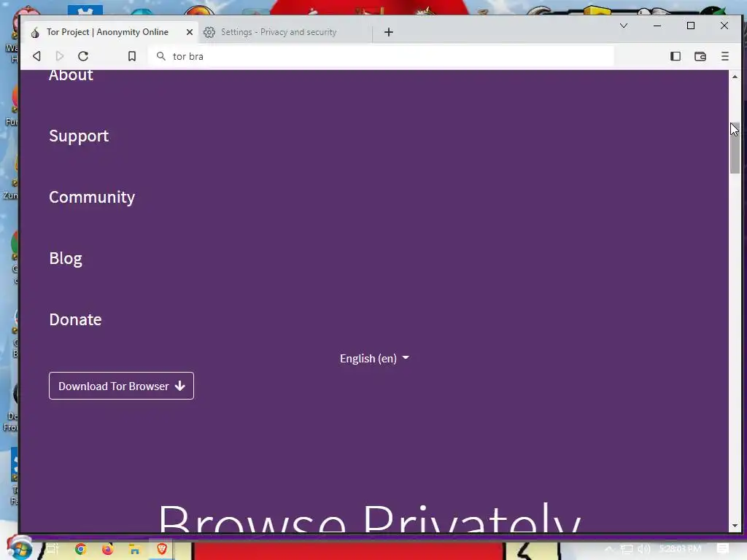Open the Blog menu link

pyautogui.click(x=66, y=259)
